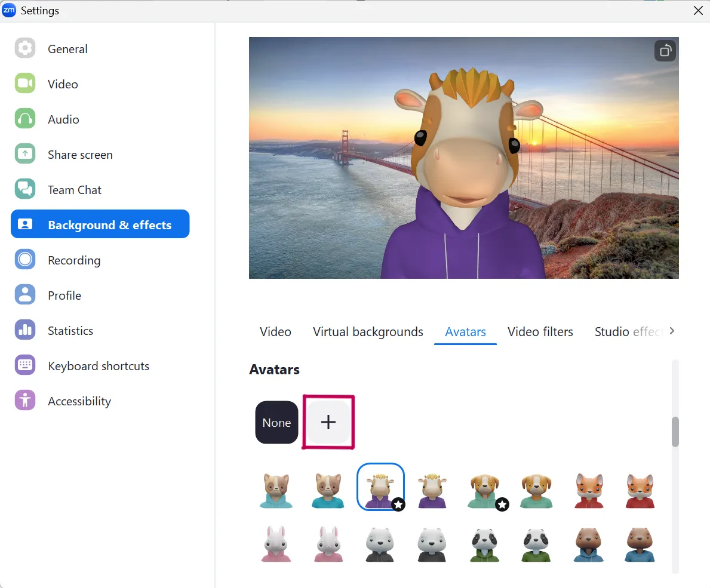Go to Audio settings

pos(63,119)
